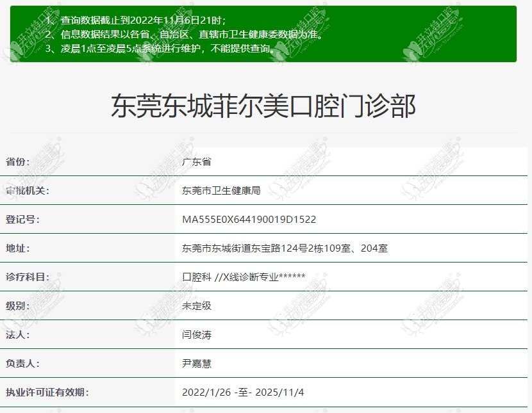Select the value 未定级
This screenshot has height=413, width=532.
[196, 305]
